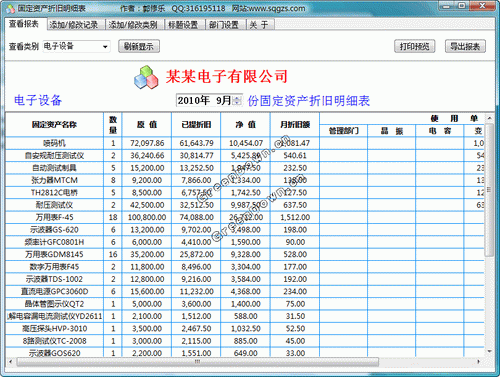Click the vertical scrollbar down arrow

(x=489, y=351)
